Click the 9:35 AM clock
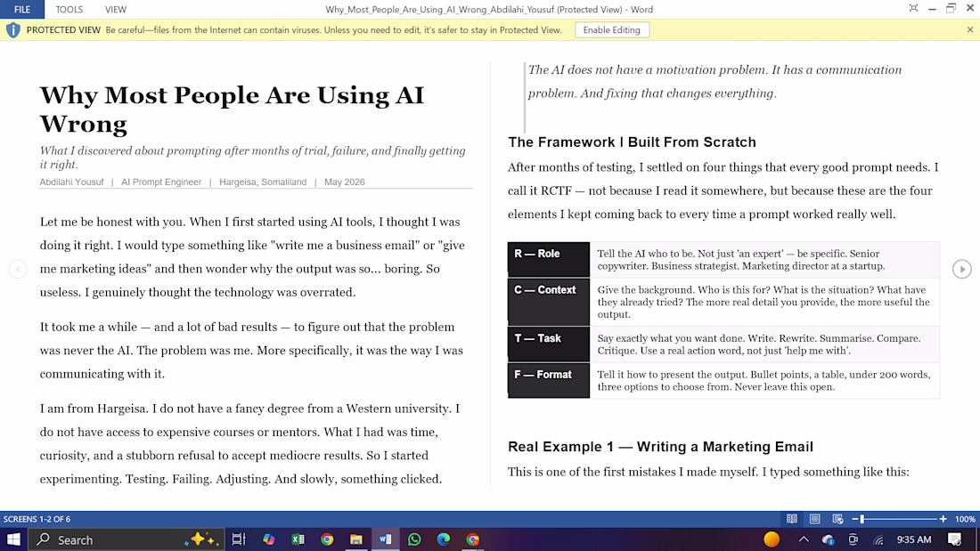This screenshot has width=980, height=551. 914,539
